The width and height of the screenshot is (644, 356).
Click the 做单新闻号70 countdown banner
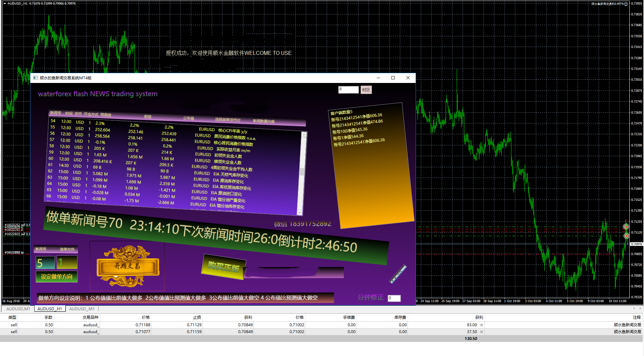click(x=216, y=236)
